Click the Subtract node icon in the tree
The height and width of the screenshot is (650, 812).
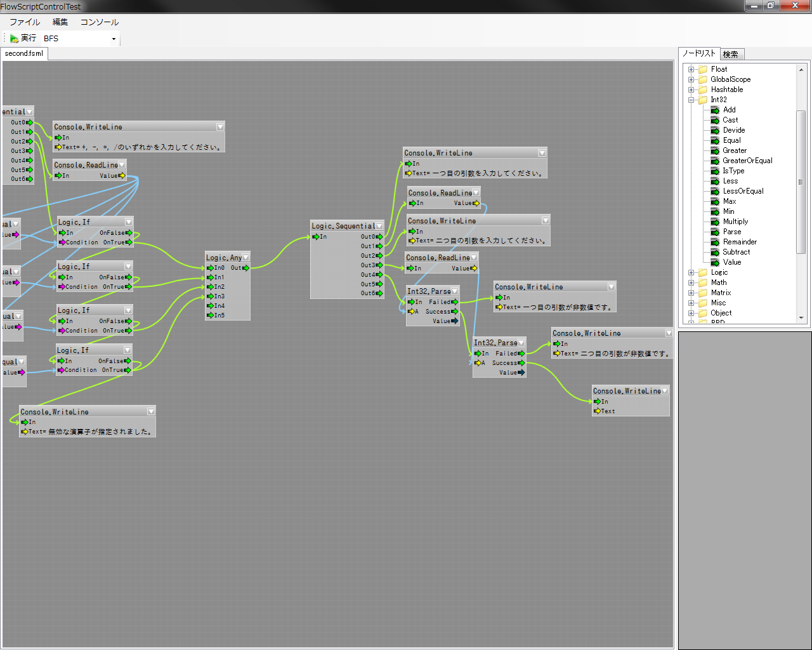(715, 252)
